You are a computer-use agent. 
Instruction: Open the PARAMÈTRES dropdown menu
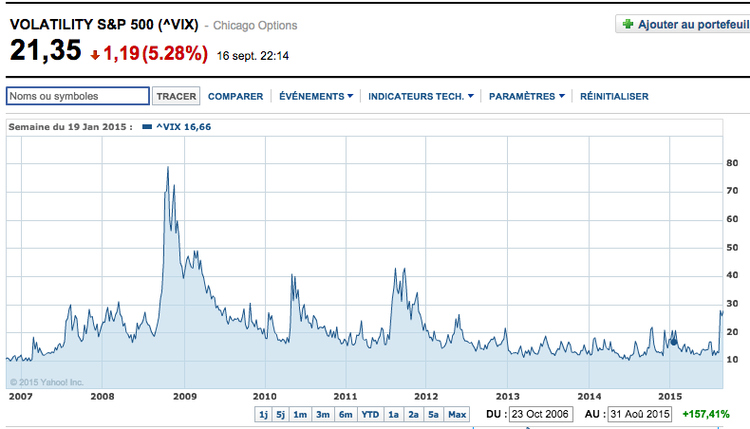pos(527,97)
